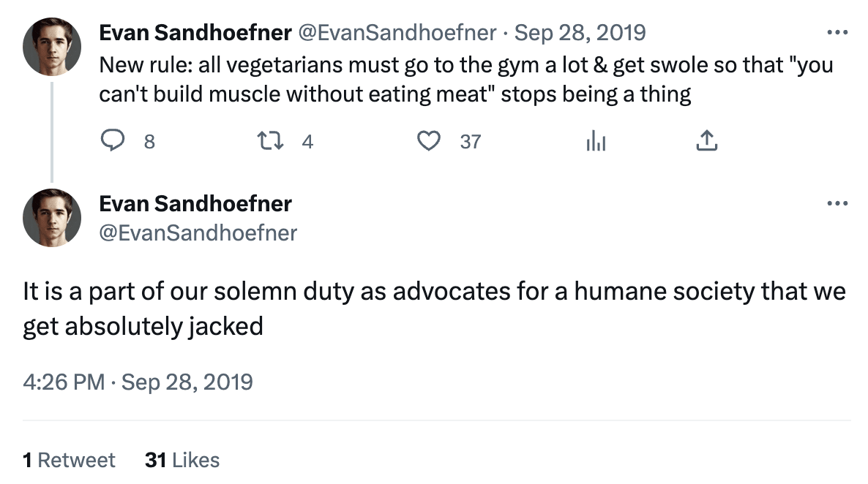Screen dimensions: 868x484
Task: Click the second tweet's profile avatar
Action: click(x=52, y=217)
